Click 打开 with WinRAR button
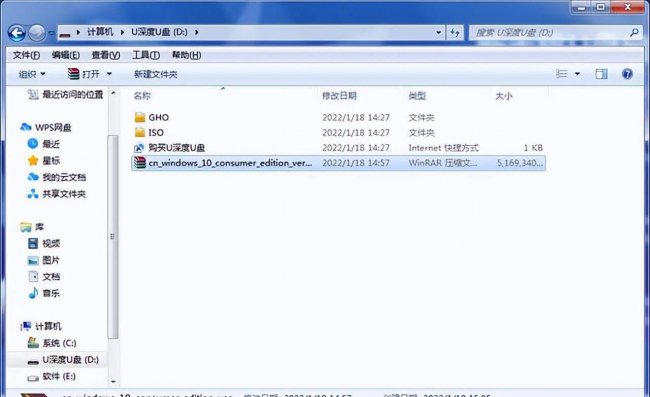 coord(84,74)
